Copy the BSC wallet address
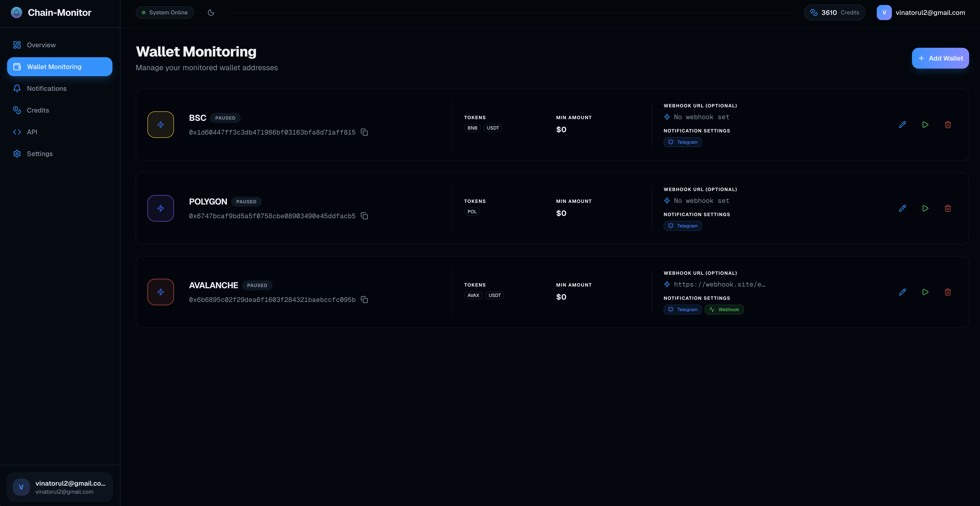 point(364,132)
